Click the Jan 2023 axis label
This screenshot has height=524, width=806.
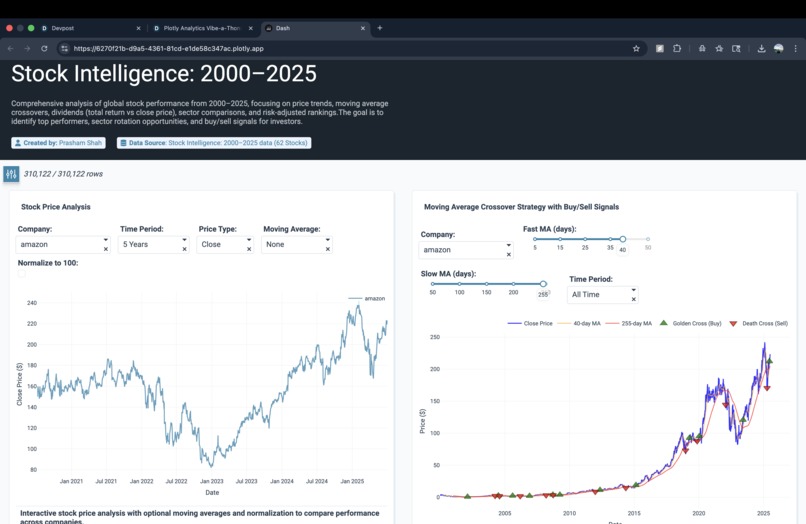click(x=212, y=481)
